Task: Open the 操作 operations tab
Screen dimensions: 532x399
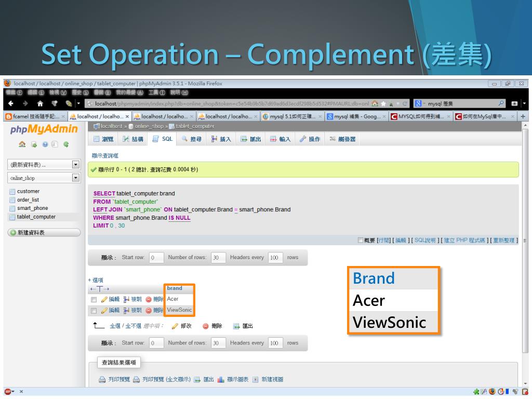Action: click(x=310, y=139)
